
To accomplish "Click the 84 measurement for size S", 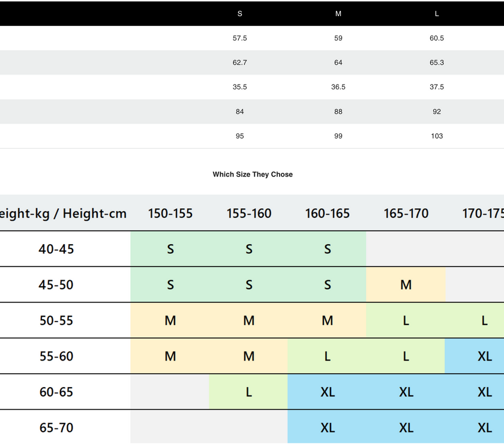I will pyautogui.click(x=239, y=112).
